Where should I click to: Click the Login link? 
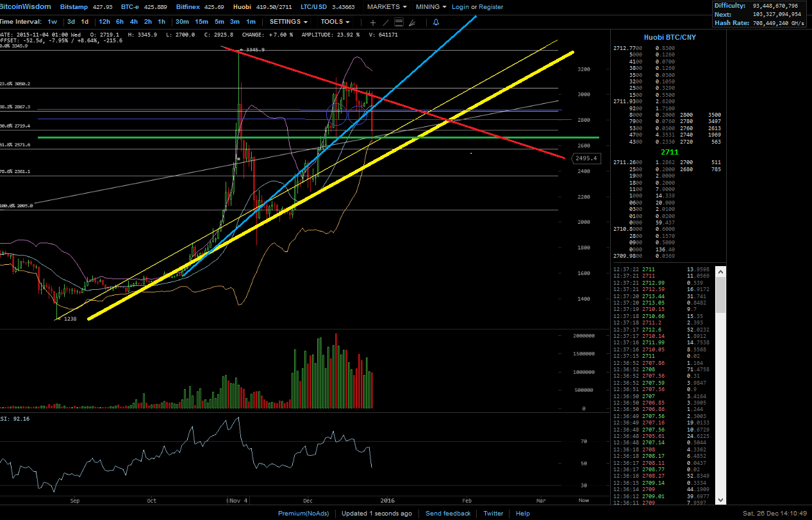point(460,6)
